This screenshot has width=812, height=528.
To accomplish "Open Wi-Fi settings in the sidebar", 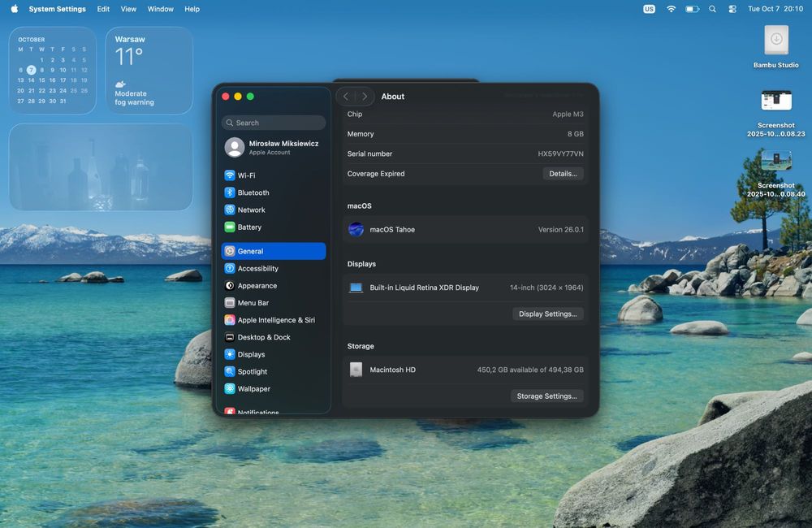I will [x=274, y=175].
